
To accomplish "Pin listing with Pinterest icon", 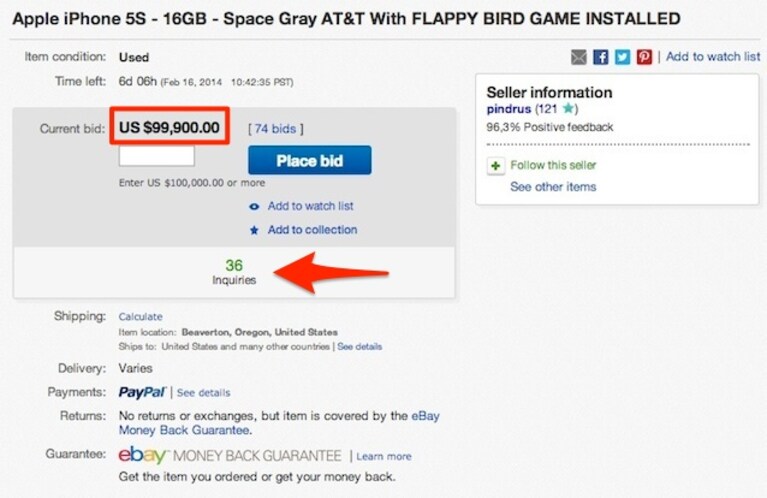I will tap(644, 57).
